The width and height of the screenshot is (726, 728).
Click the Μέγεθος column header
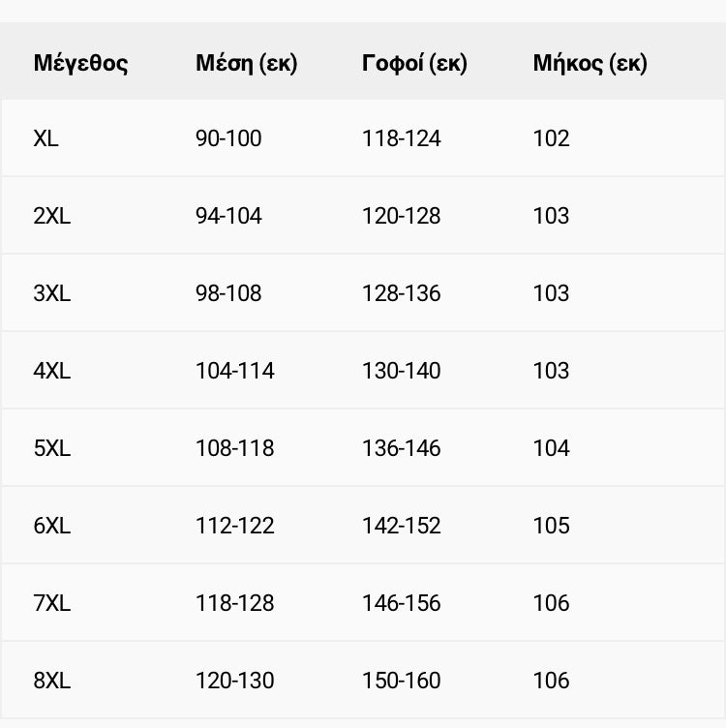(80, 63)
